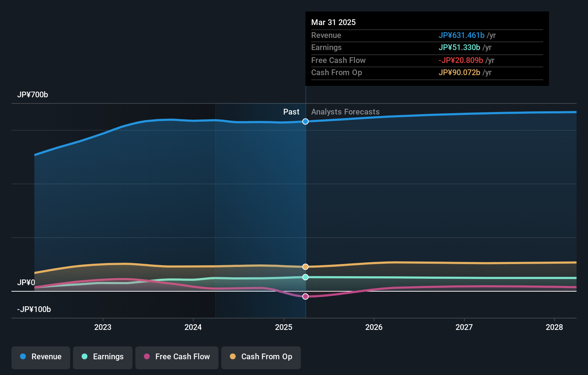
Task: Click the 'Cash From Op' tooltip row label
Action: (337, 72)
